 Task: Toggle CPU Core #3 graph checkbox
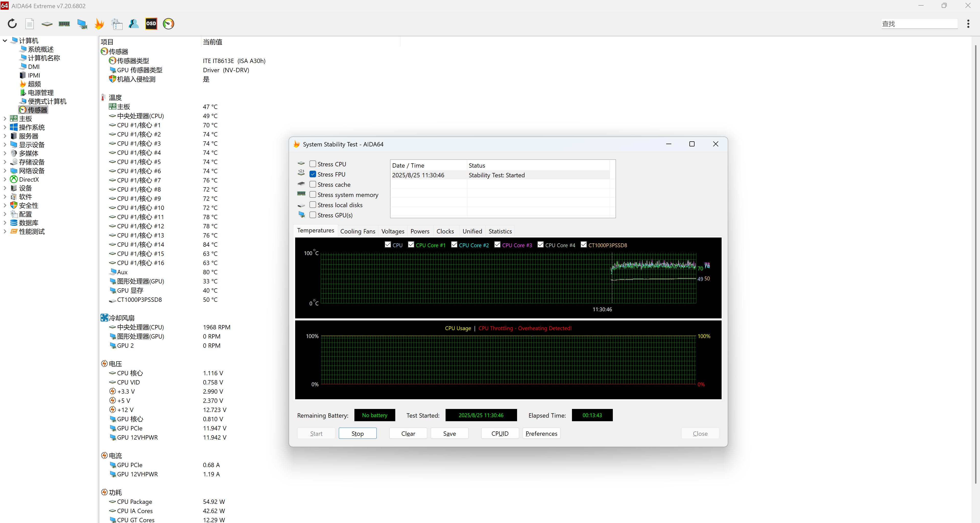pyautogui.click(x=497, y=244)
